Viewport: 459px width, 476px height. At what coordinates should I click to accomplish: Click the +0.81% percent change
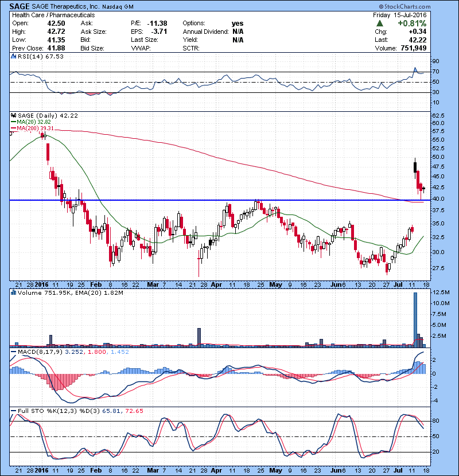pyautogui.click(x=412, y=24)
